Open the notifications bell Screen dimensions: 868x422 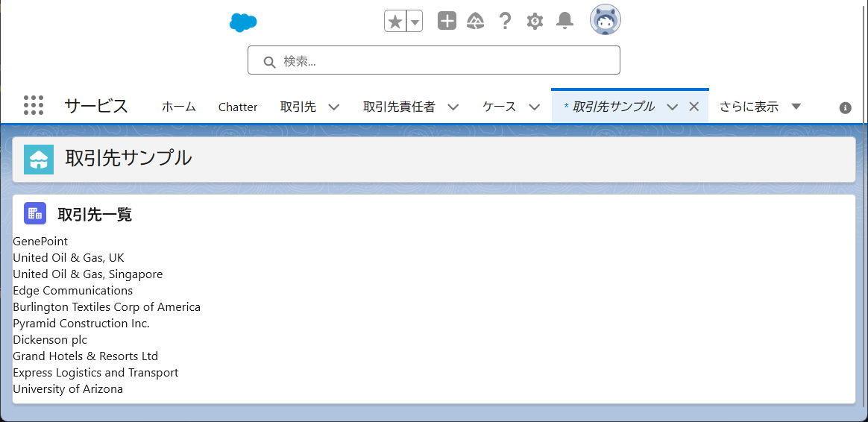564,21
